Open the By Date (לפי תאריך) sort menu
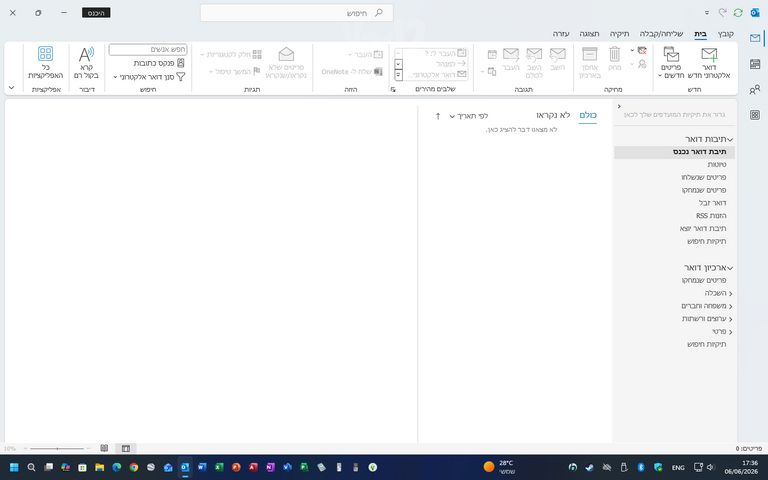This screenshot has width=768, height=480. click(469, 116)
